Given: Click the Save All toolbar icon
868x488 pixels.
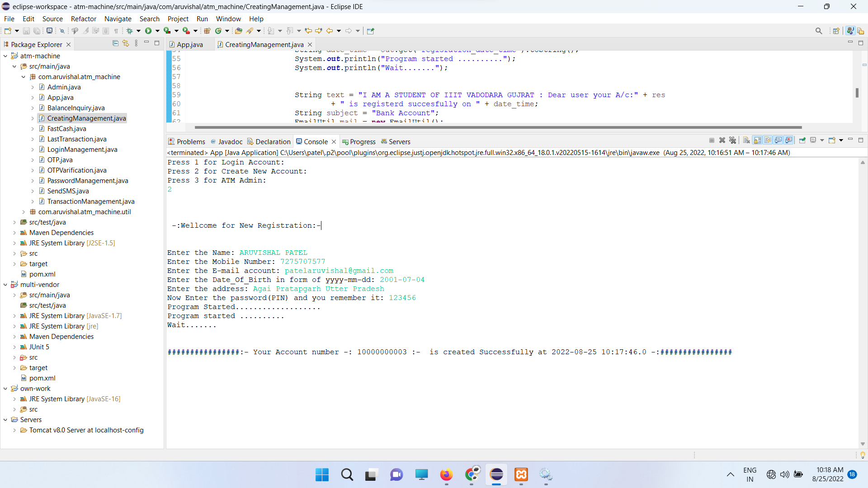Looking at the screenshot, I should coord(36,30).
